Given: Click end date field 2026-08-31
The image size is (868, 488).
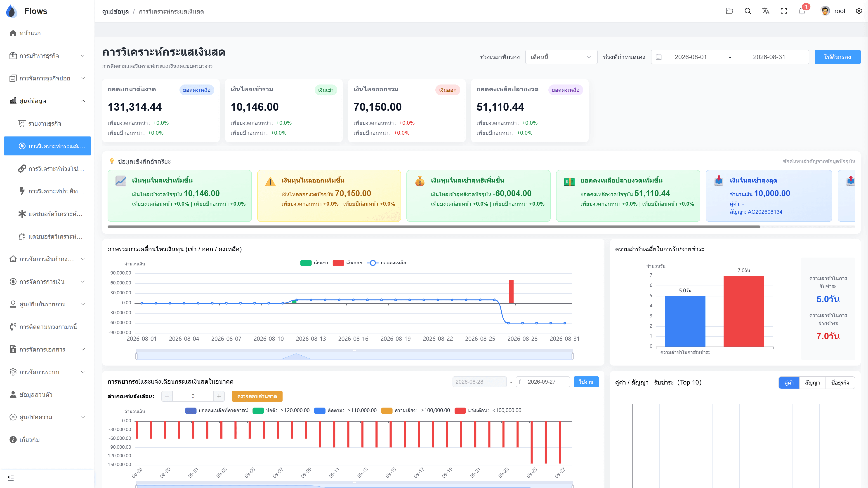Looking at the screenshot, I should click(769, 57).
